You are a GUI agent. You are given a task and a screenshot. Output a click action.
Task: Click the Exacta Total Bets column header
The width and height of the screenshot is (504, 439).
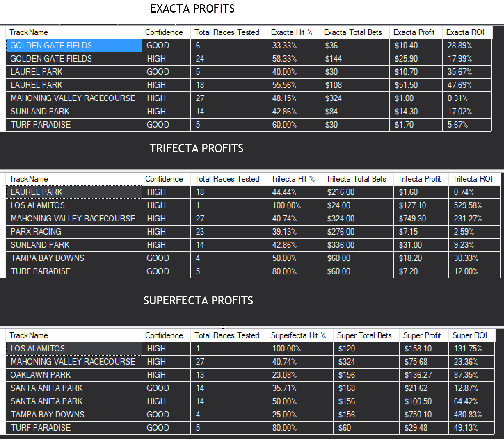[354, 32]
